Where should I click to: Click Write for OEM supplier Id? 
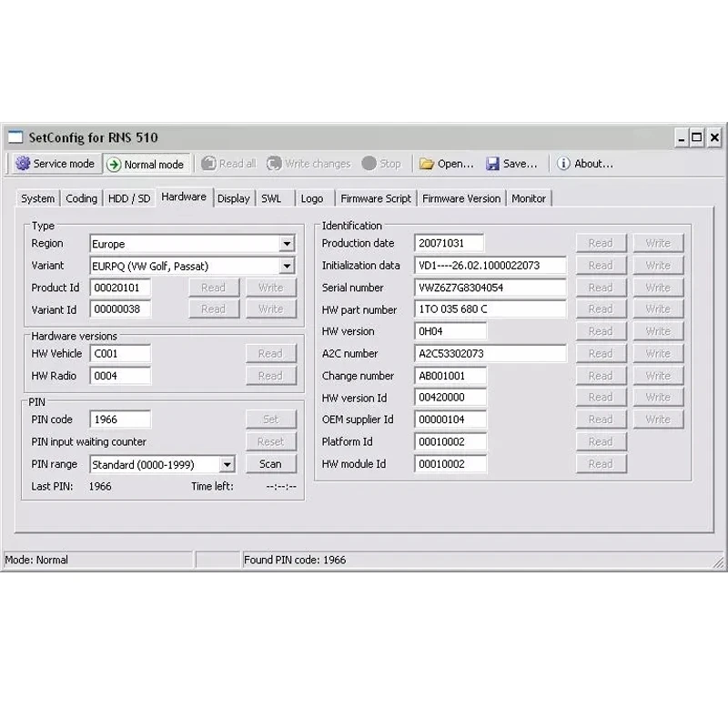pyautogui.click(x=658, y=420)
